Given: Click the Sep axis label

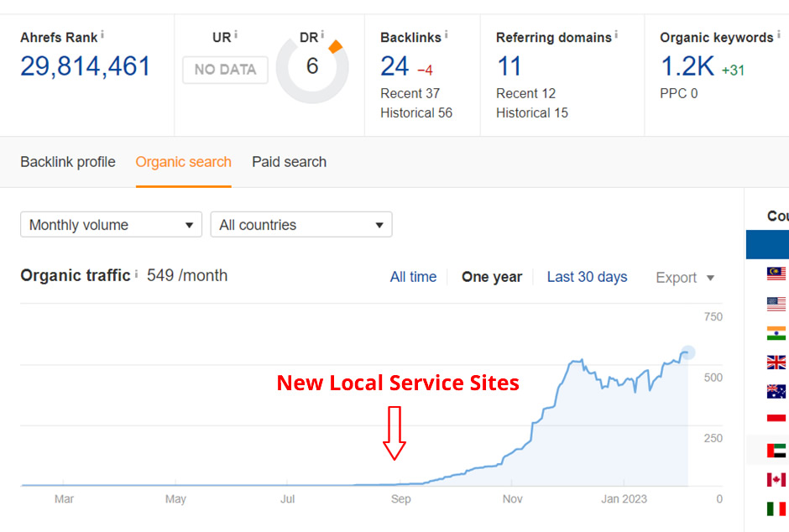Looking at the screenshot, I should tap(400, 498).
